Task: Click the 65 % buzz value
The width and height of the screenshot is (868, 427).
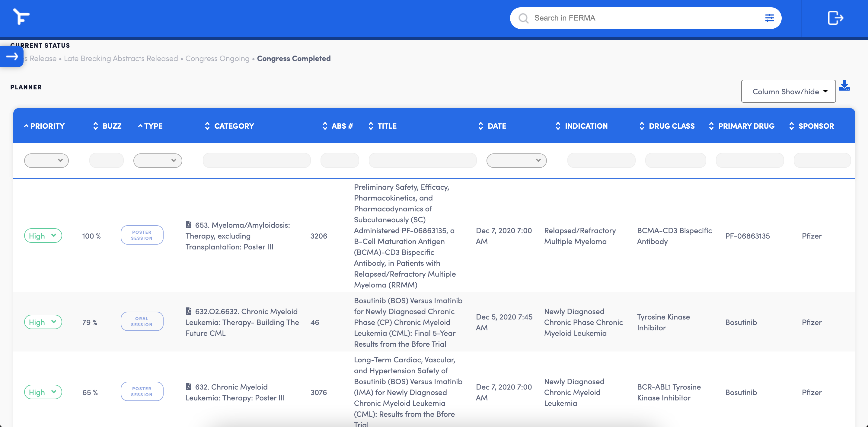Action: [90, 392]
